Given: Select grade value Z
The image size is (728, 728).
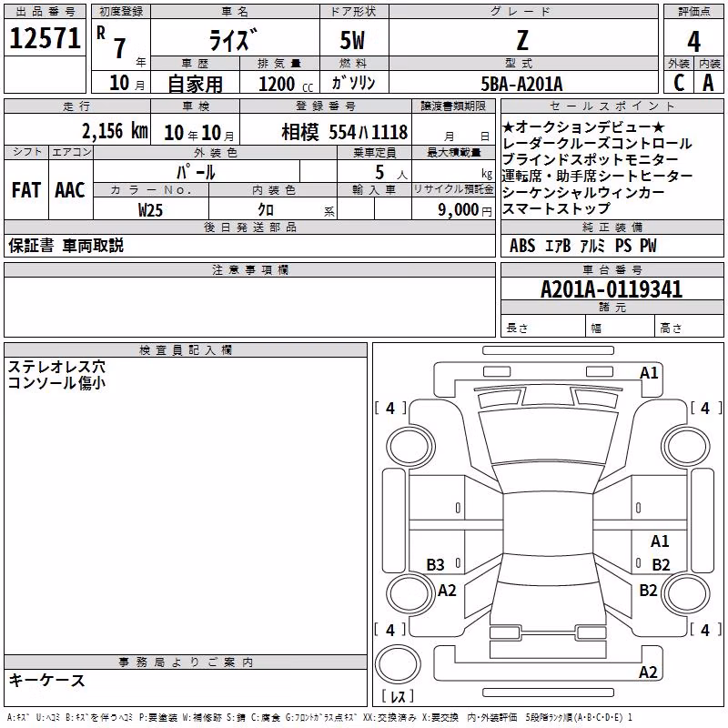Looking at the screenshot, I should [522, 40].
